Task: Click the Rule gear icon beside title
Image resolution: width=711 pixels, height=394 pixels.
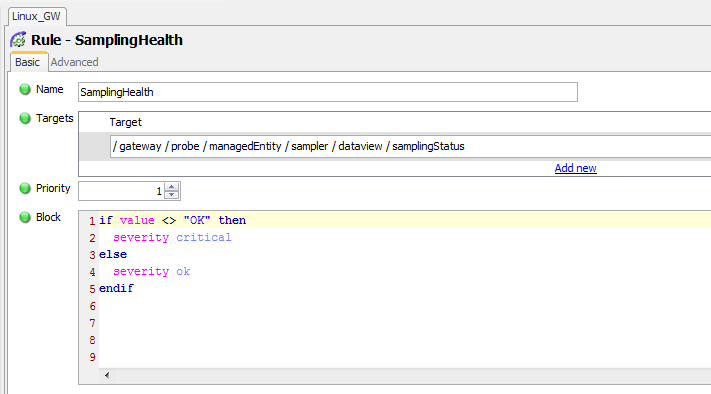Action: click(x=18, y=40)
